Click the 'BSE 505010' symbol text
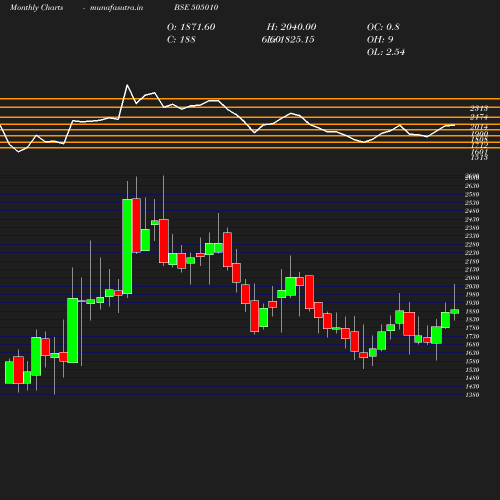The image size is (500, 500). [x=196, y=7]
